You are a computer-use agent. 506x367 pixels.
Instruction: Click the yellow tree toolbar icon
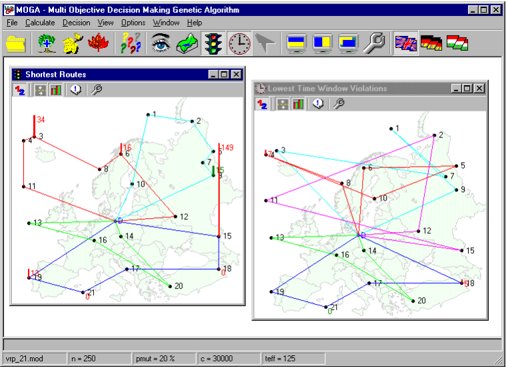[73, 43]
